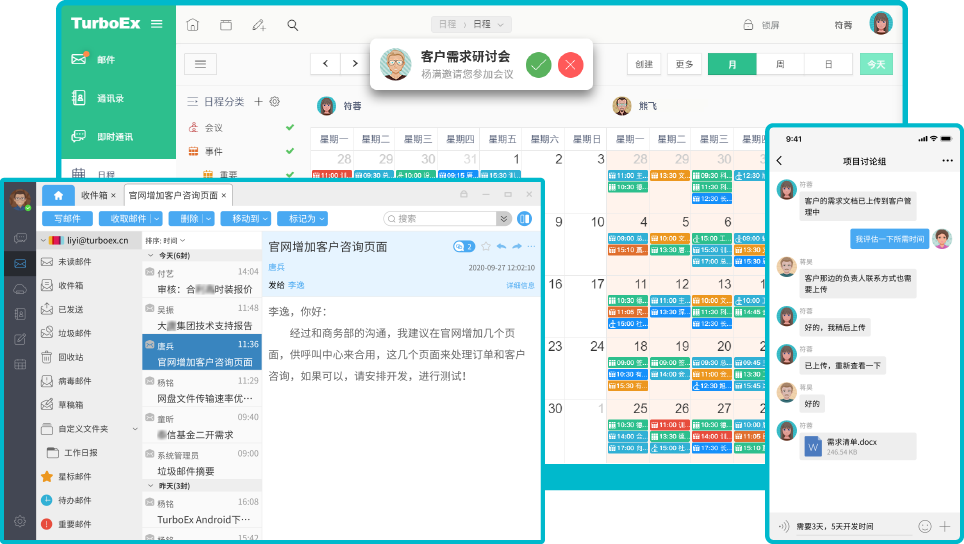Click the 今天 button in calendar

click(876, 64)
